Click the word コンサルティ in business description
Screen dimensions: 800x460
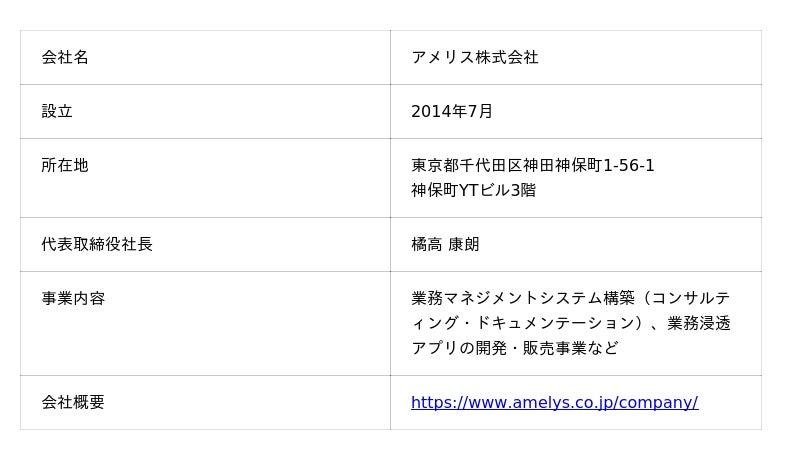pyautogui.click(x=692, y=298)
